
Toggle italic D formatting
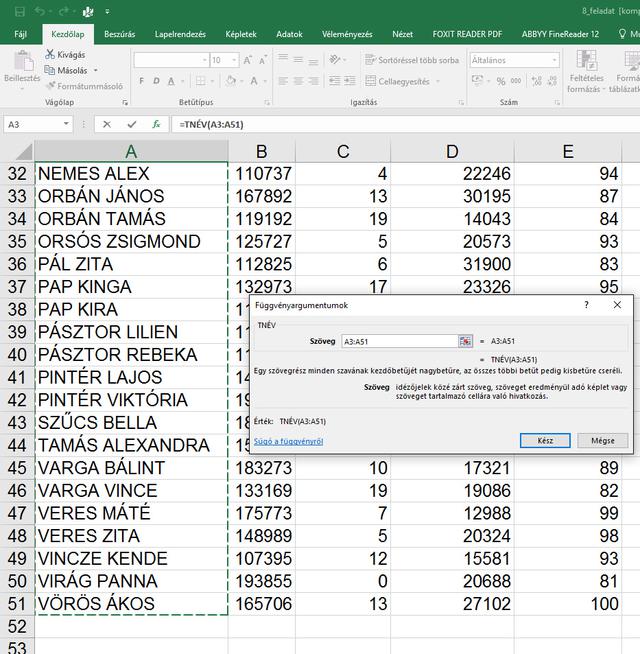click(x=156, y=81)
